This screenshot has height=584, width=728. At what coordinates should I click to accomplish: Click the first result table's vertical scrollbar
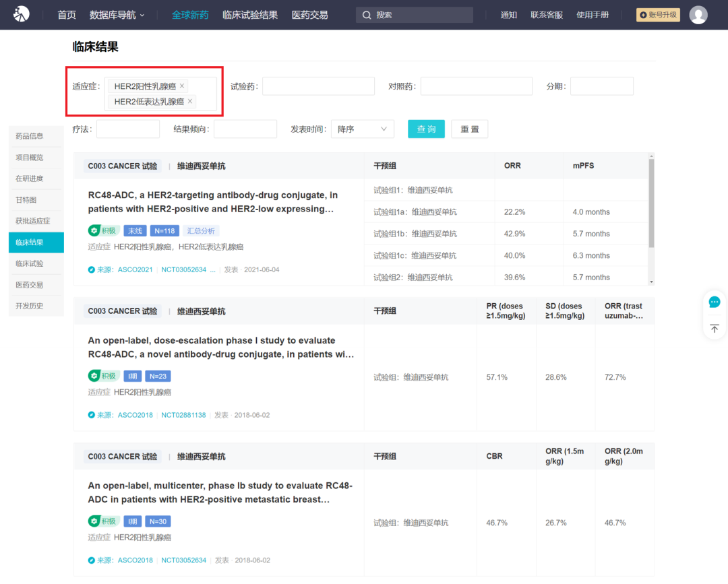tap(651, 203)
